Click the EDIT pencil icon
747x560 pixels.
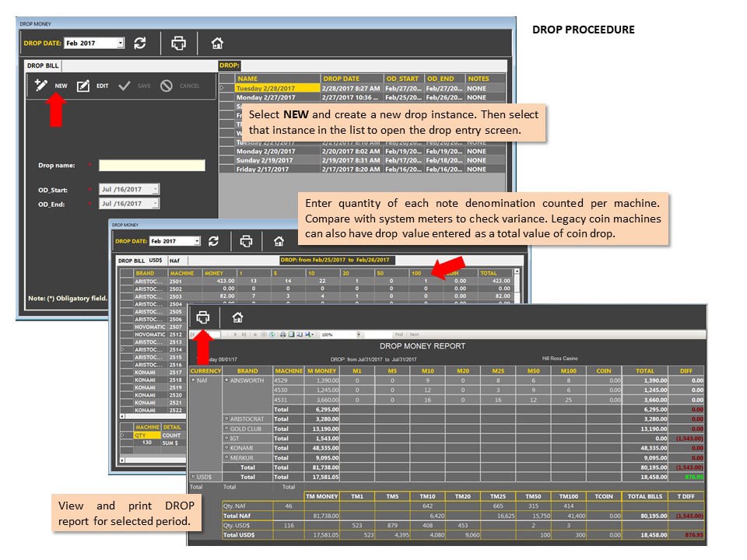tap(83, 86)
